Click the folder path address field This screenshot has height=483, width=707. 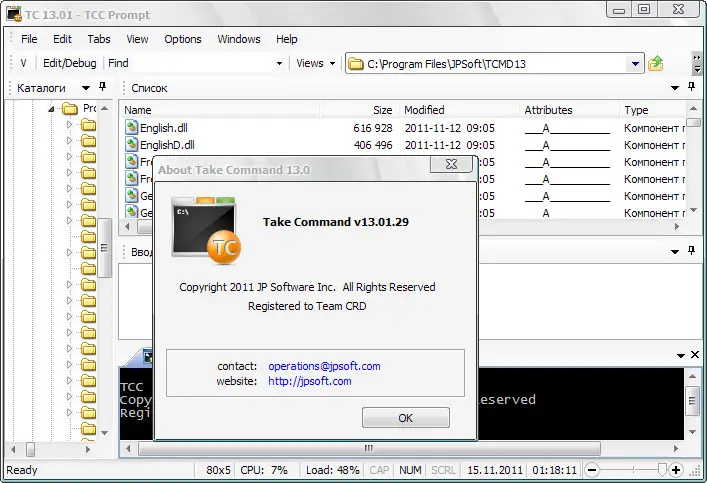click(494, 64)
